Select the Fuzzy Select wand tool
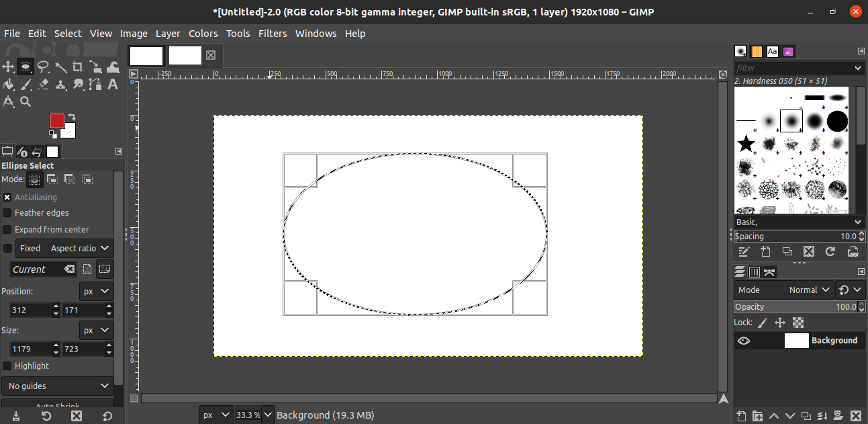The width and height of the screenshot is (868, 424). pyautogui.click(x=60, y=67)
